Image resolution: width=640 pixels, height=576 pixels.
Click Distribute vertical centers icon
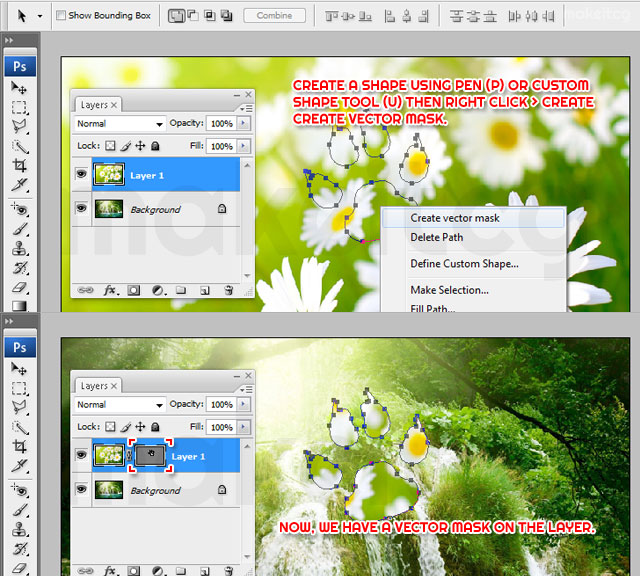[x=473, y=16]
